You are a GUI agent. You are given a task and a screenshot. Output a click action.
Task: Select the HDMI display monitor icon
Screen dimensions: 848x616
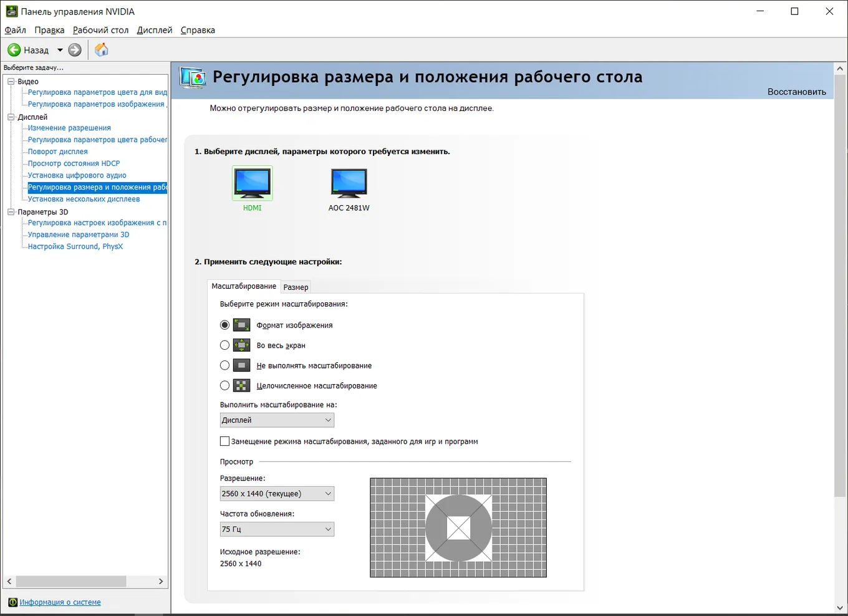click(x=253, y=183)
